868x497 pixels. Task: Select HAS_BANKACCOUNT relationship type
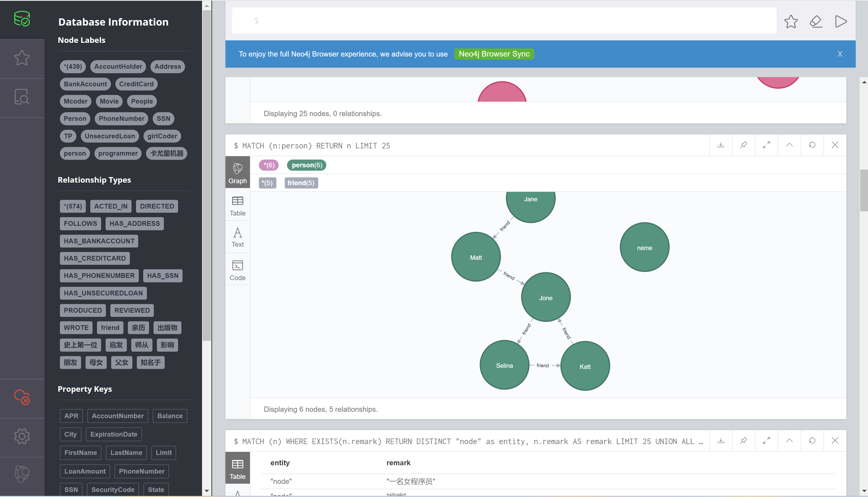99,241
